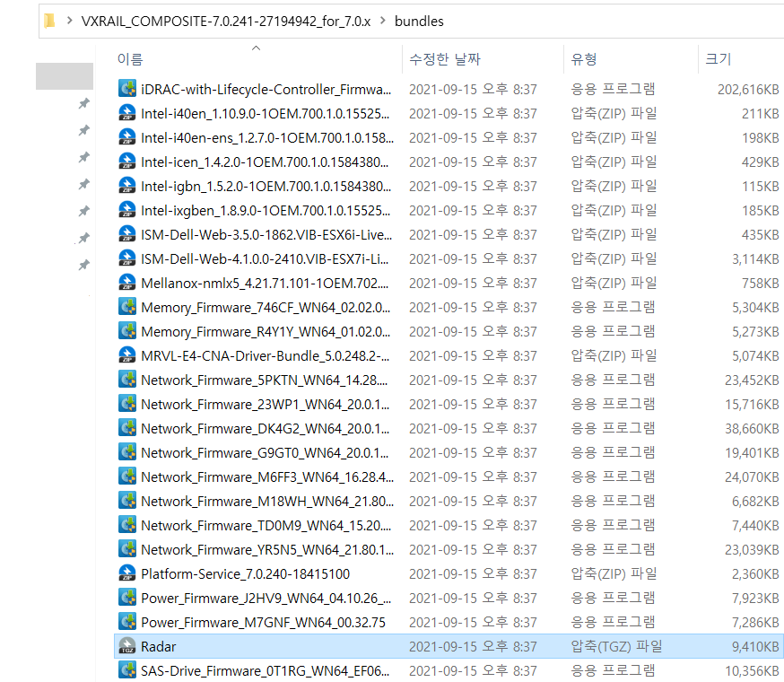Viewport: 784px width, 682px height.
Task: Select Power_Firmware_M7GNF_WN64_00.32.75 file name
Action: coord(263,623)
